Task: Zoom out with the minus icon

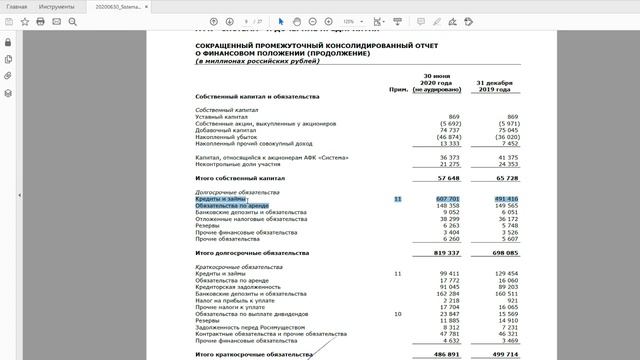Action: click(x=312, y=22)
